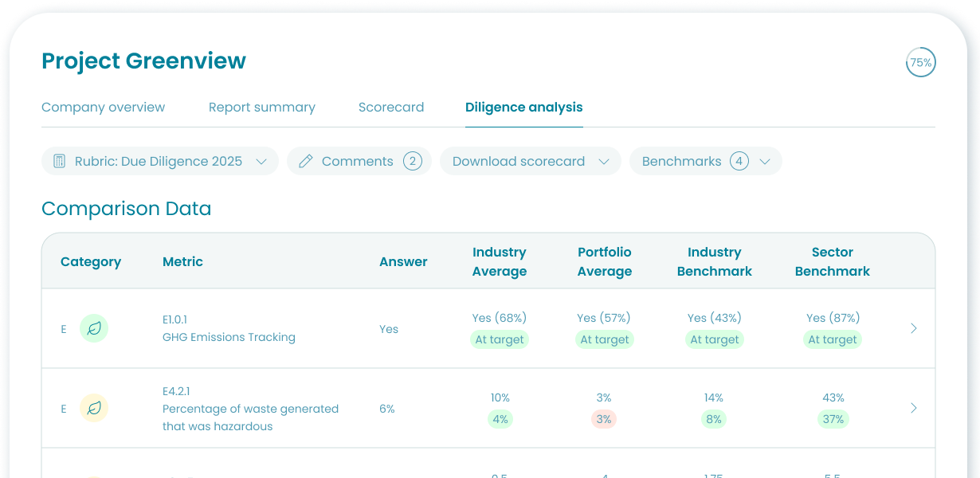Click the Percentage of waste generated metric

point(250,417)
